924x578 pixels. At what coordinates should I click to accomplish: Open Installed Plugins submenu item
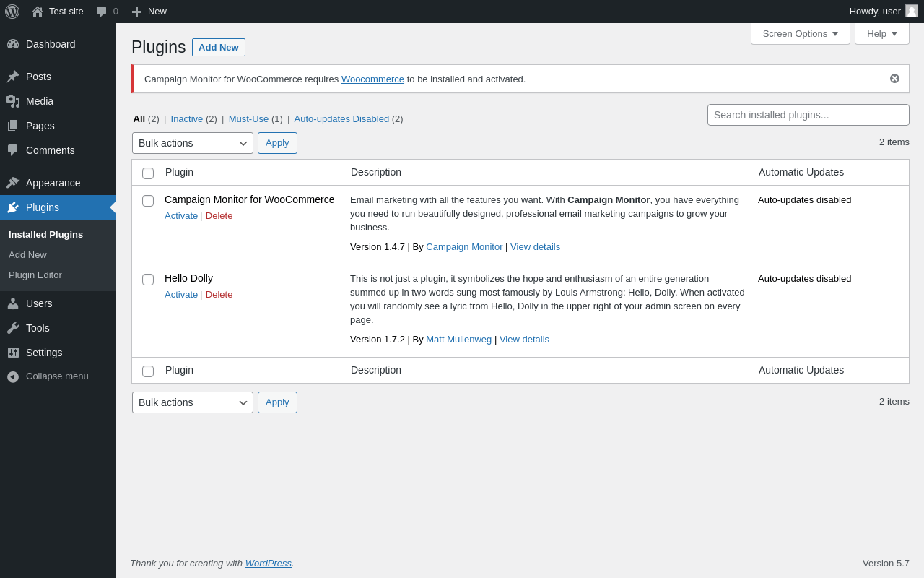[x=45, y=235]
